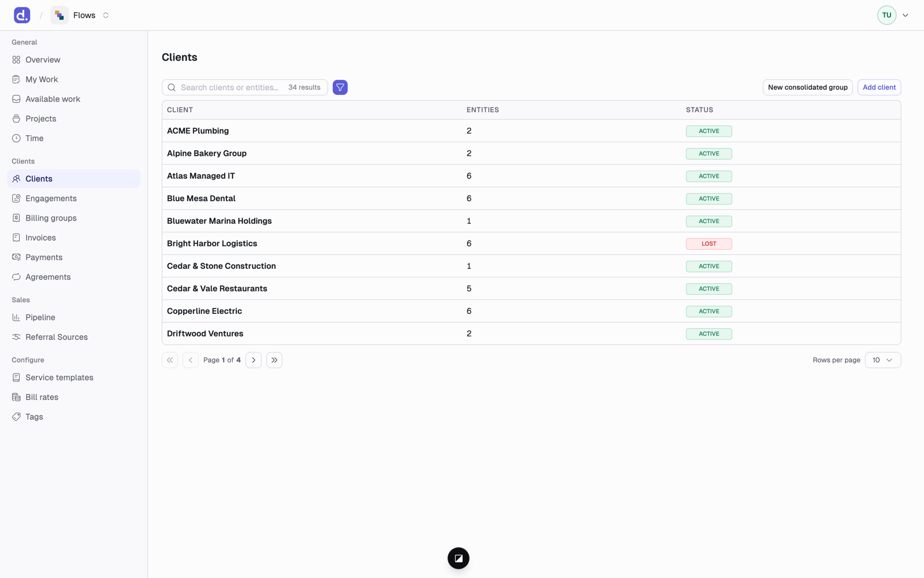Navigate to Payments

pos(73,257)
